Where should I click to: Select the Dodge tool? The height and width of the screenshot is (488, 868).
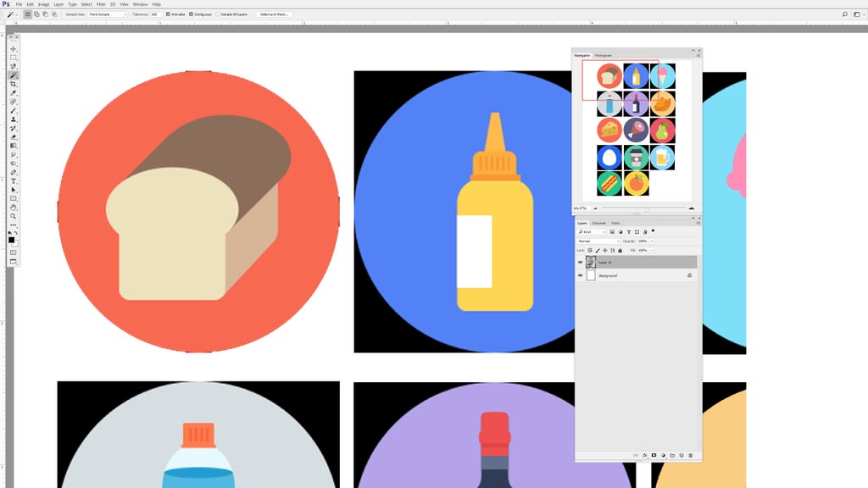point(14,164)
